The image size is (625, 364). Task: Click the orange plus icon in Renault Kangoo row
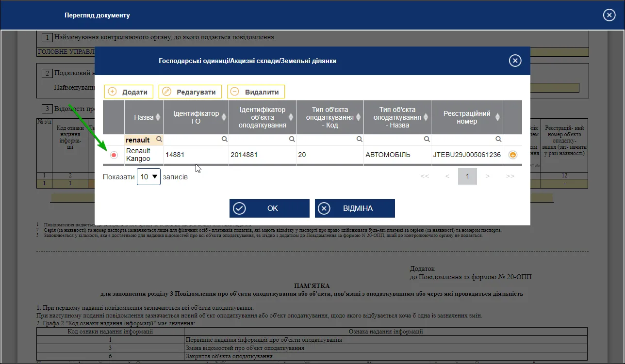coord(512,155)
